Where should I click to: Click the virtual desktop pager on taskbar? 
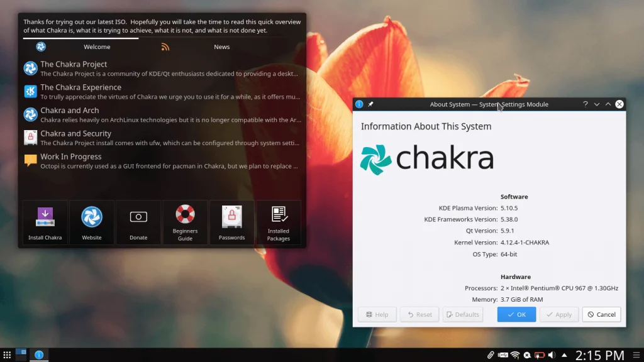pos(21,354)
